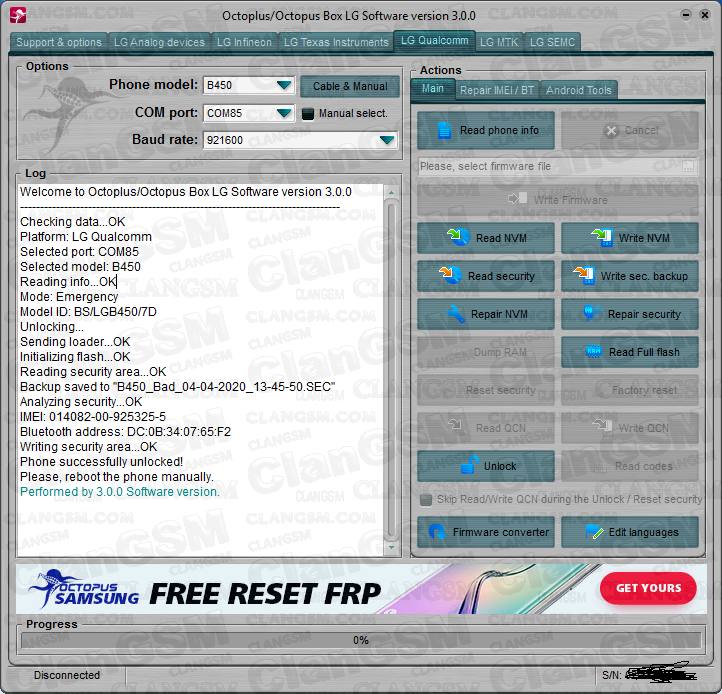
Task: Click the Write NVM button
Action: pos(630,238)
